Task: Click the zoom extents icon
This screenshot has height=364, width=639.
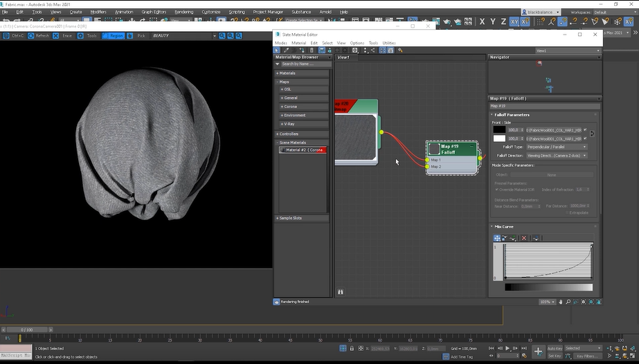Action: [x=584, y=302]
